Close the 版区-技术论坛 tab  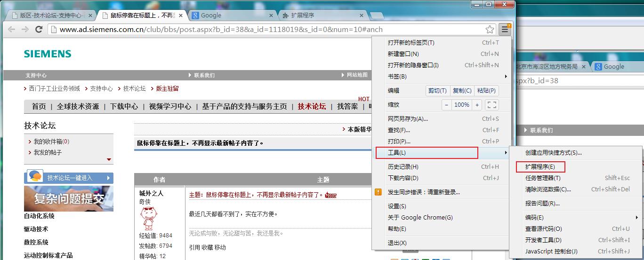[90, 16]
